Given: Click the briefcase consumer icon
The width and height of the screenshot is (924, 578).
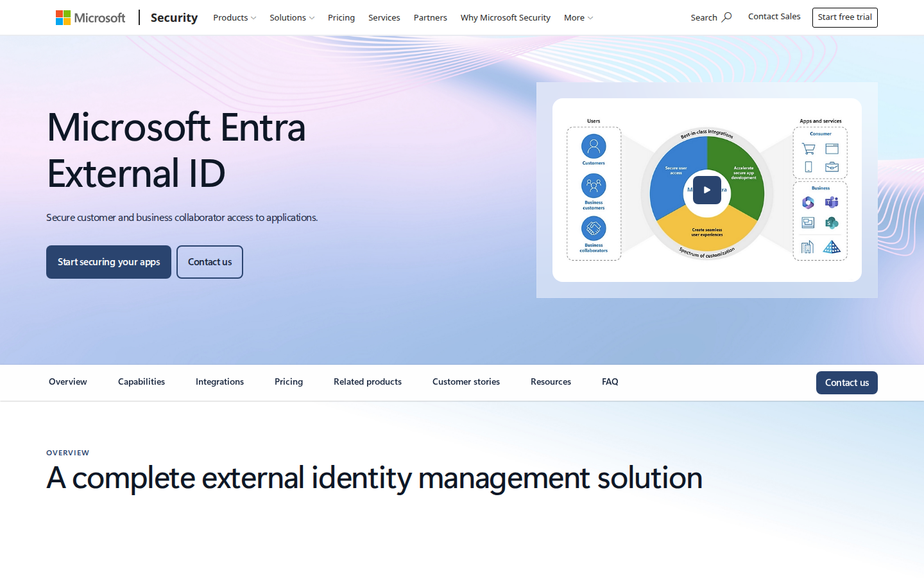Looking at the screenshot, I should click(x=832, y=167).
